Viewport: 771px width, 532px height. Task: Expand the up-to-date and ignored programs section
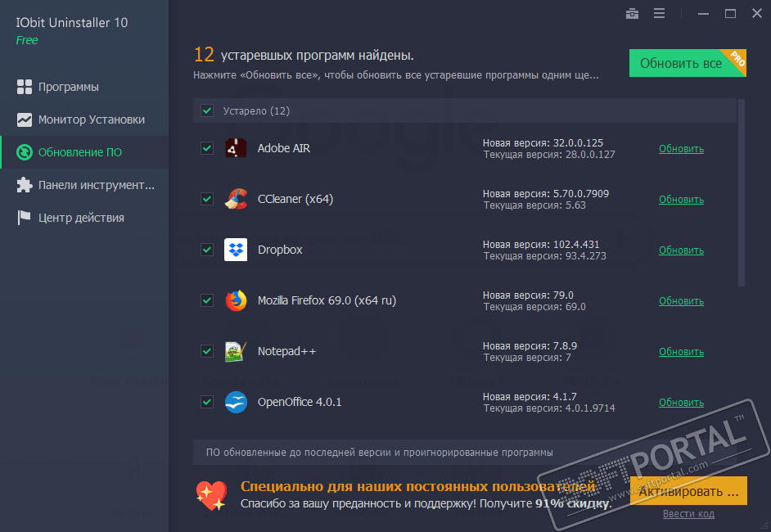[465, 453]
